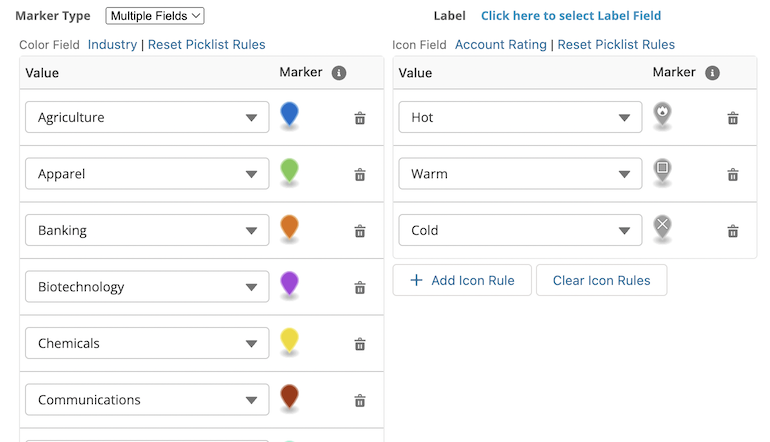Click the Add Icon Rule button
Screen dimensions: 770x442
pyautogui.click(x=462, y=280)
